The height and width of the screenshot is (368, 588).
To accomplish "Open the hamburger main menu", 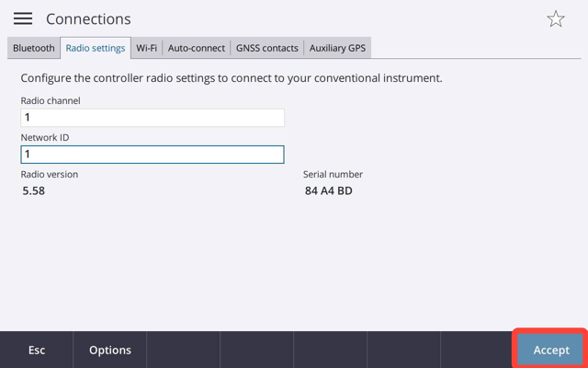I will point(23,18).
